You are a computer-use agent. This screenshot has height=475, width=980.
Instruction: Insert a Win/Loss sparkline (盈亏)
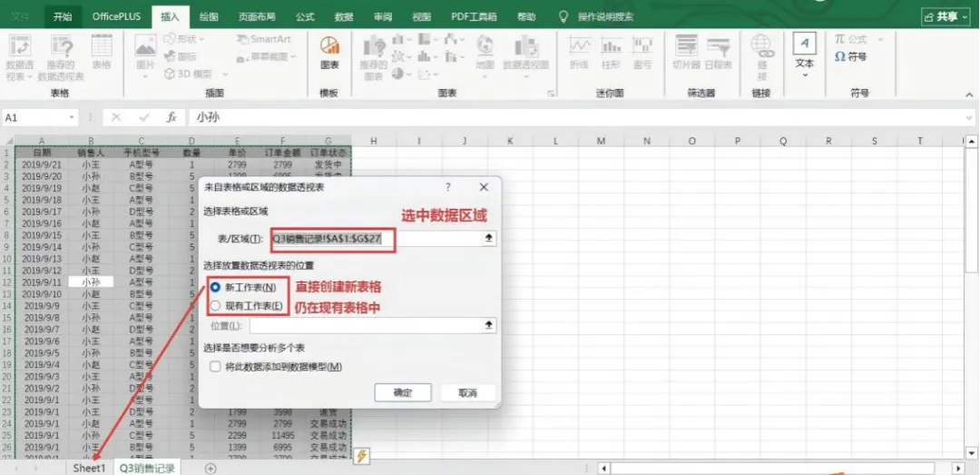tap(642, 53)
